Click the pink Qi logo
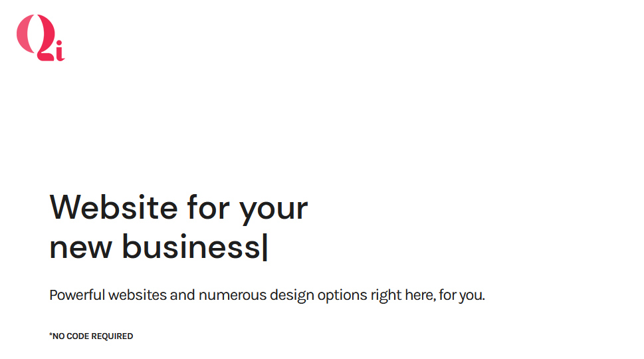644x359 pixels. point(41,38)
